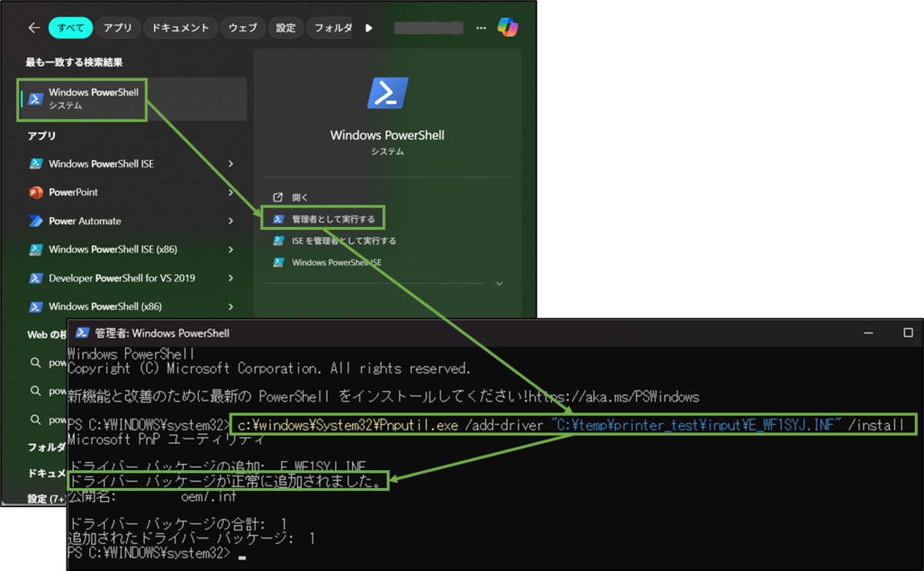Click the Power Automate app icon
Viewport: 924px width, 571px height.
[35, 221]
